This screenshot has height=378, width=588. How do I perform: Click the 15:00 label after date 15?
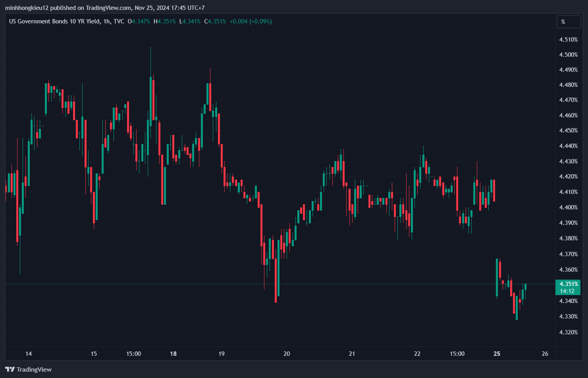coord(133,354)
